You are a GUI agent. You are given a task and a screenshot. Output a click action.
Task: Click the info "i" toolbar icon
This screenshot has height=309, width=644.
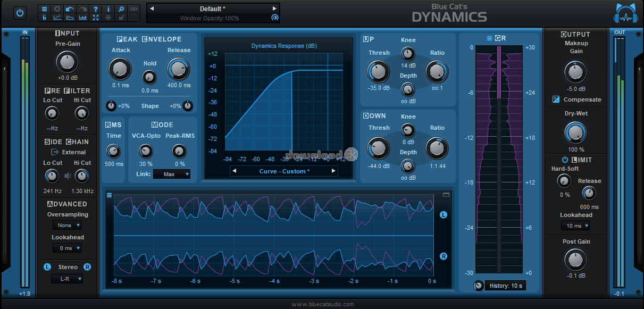(x=108, y=9)
